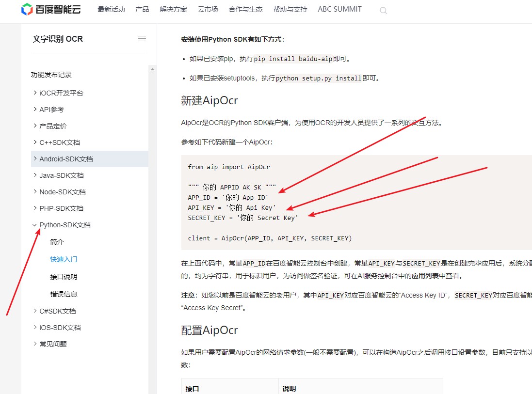Click the 文字识别 OCR sidebar title
The height and width of the screenshot is (394, 532).
point(58,39)
